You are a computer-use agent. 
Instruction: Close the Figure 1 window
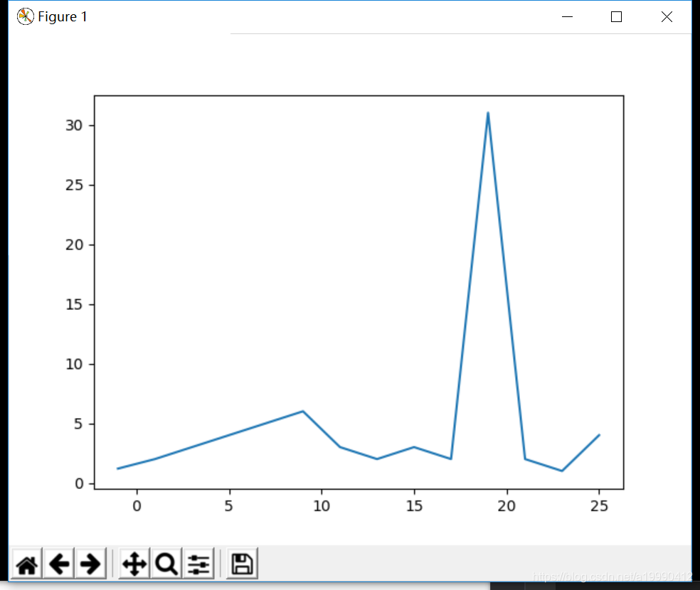pos(667,17)
